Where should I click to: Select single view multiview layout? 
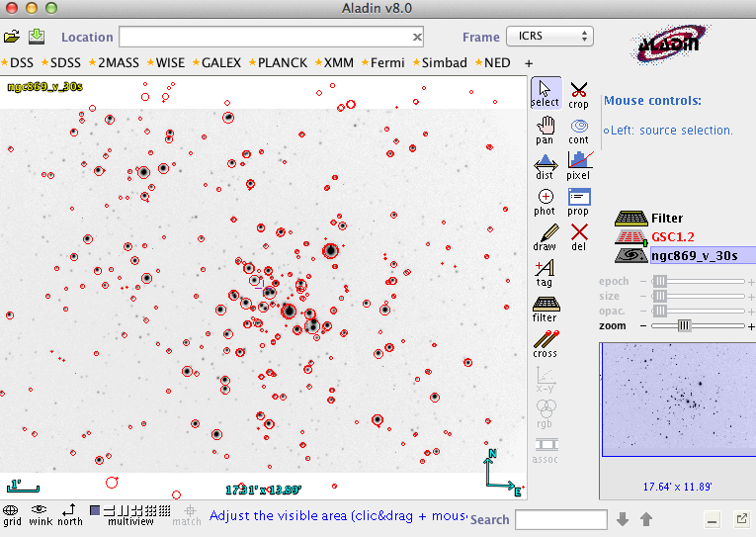pyautogui.click(x=95, y=510)
